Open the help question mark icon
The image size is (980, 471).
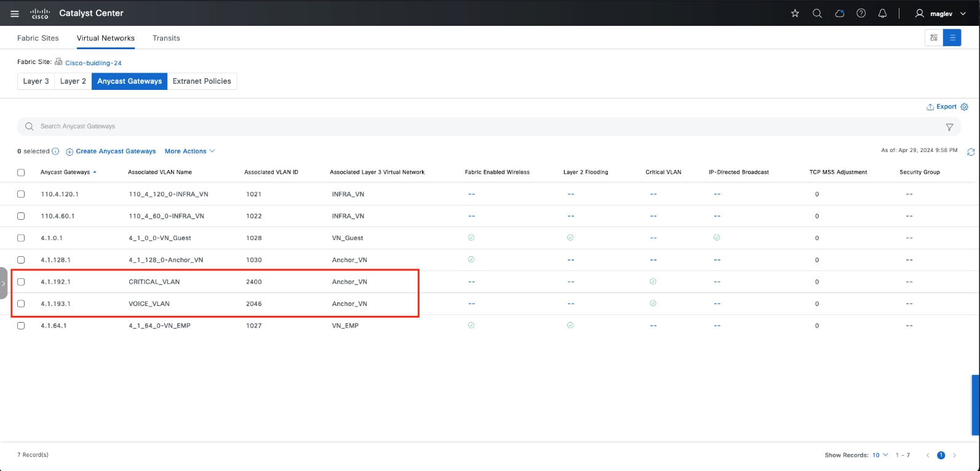[861, 14]
